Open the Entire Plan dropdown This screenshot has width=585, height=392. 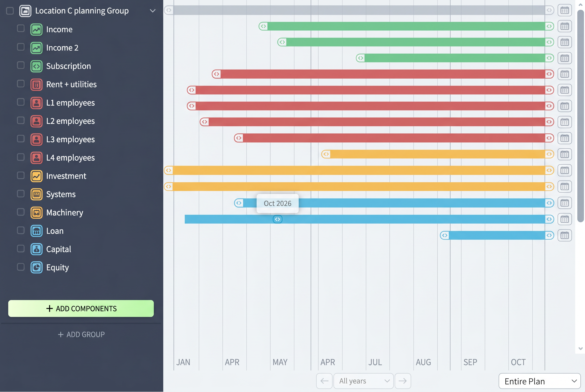pos(539,381)
